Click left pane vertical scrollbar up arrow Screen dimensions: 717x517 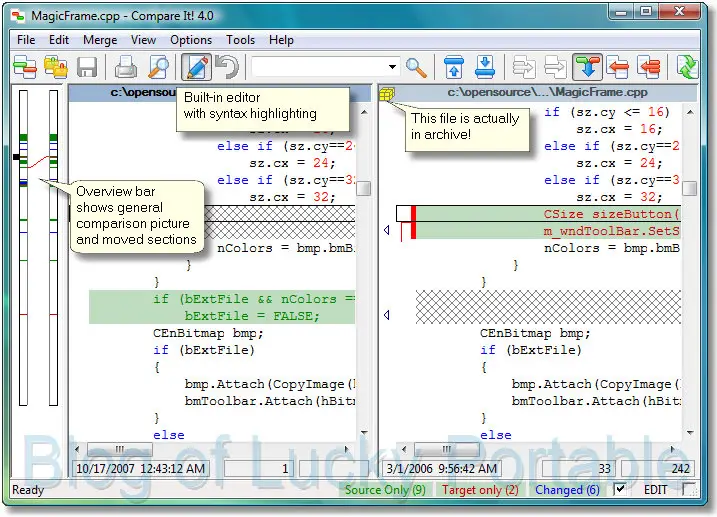coord(364,112)
